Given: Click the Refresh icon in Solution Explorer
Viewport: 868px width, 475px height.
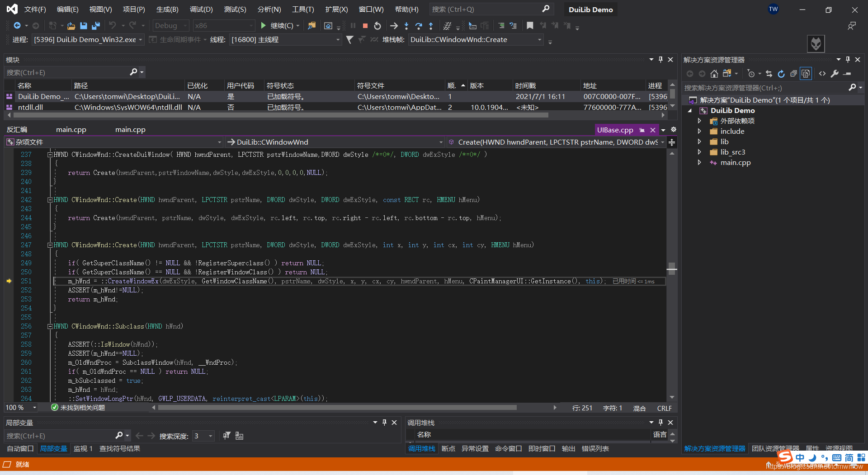Looking at the screenshot, I should pyautogui.click(x=781, y=74).
